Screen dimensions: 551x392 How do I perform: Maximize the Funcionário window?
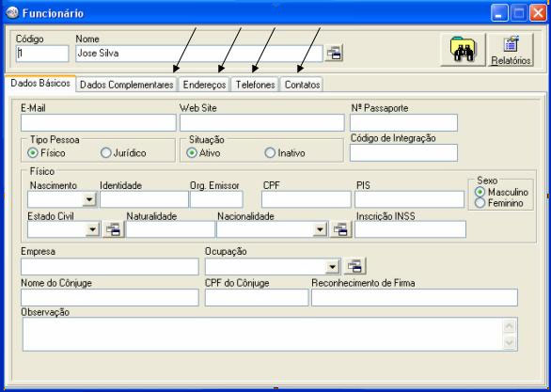tap(519, 13)
